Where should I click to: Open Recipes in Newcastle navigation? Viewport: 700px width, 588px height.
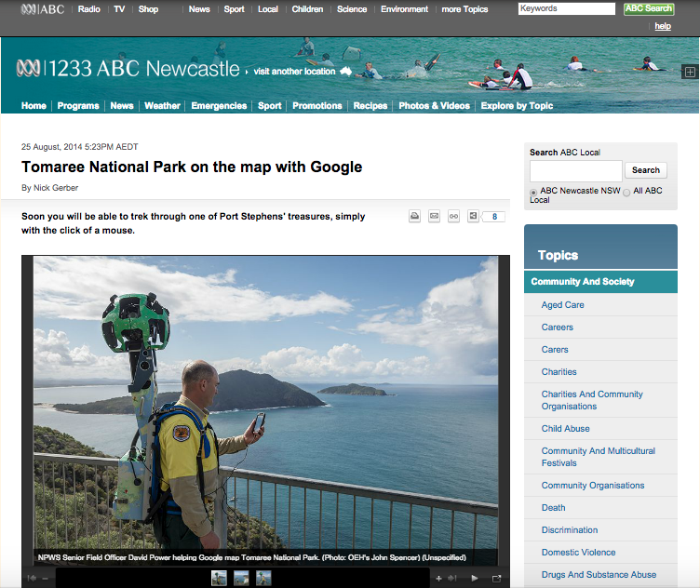[x=370, y=106]
